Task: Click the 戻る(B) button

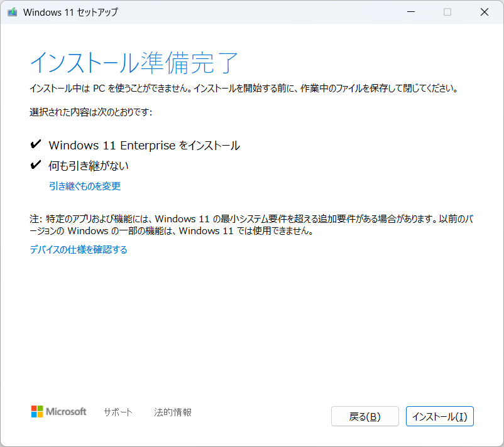Action: tap(365, 416)
